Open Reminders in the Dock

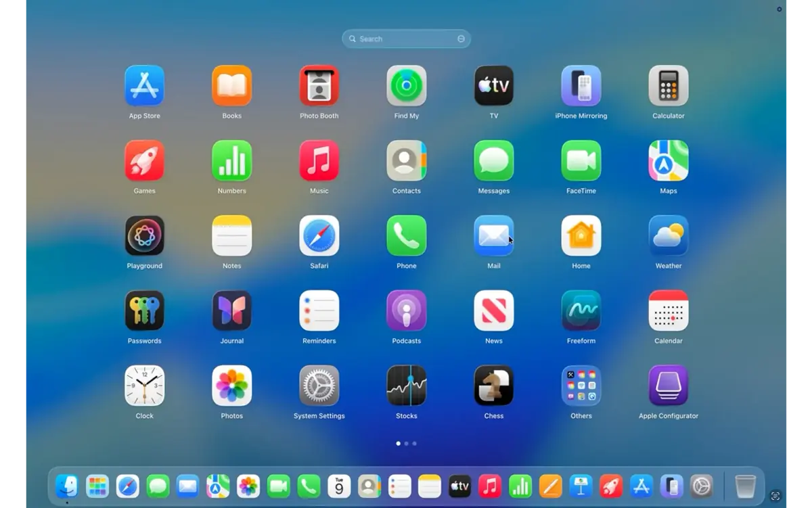[399, 486]
